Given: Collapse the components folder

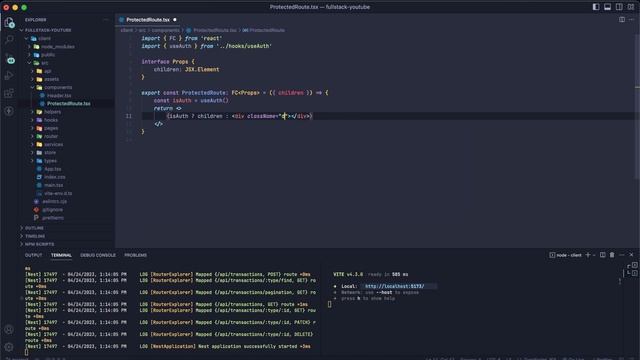Looking at the screenshot, I should click(x=58, y=87).
